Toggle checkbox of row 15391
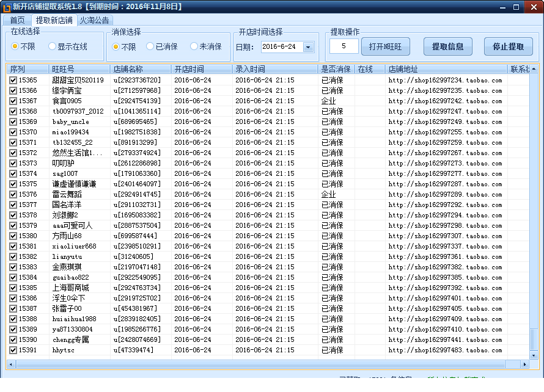The width and height of the screenshot is (544, 392). pos(13,350)
